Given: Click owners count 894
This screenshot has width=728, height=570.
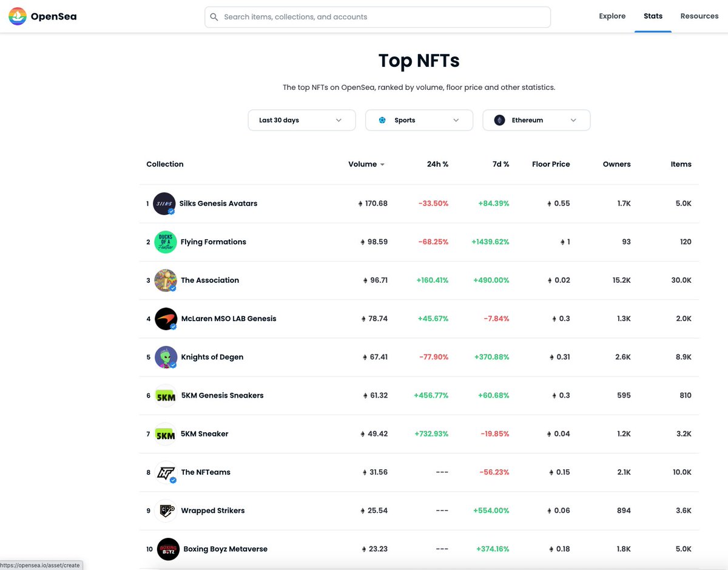Looking at the screenshot, I should point(624,511).
